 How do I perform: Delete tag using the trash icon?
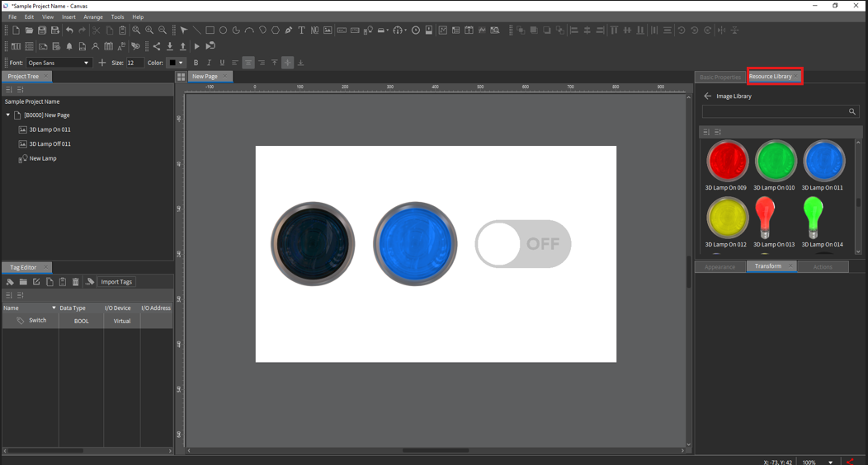pyautogui.click(x=76, y=282)
